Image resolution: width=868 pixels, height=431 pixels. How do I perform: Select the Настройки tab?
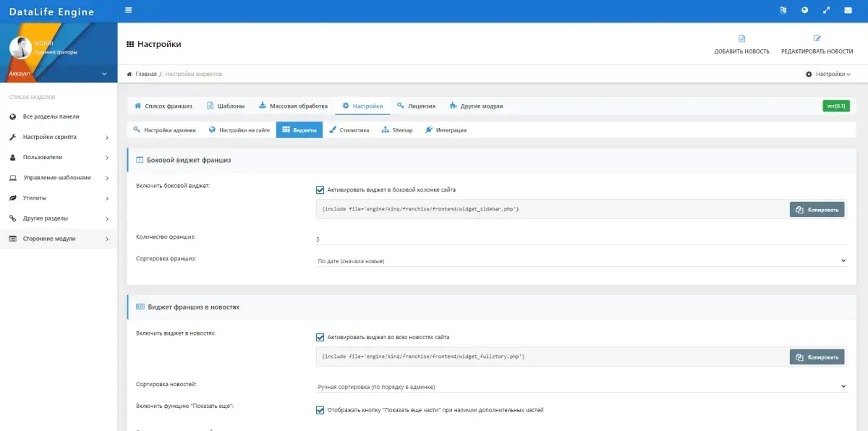362,106
